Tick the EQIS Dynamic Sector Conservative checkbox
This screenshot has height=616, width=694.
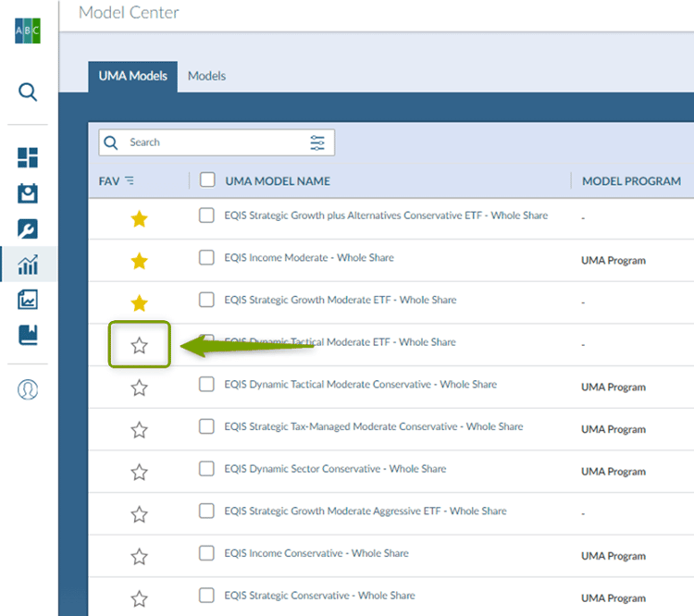click(206, 469)
